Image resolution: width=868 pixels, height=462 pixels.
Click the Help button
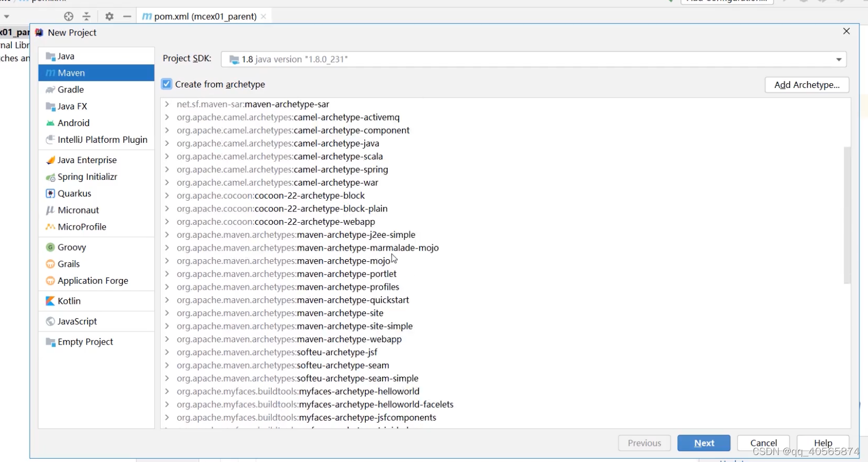[x=823, y=443]
